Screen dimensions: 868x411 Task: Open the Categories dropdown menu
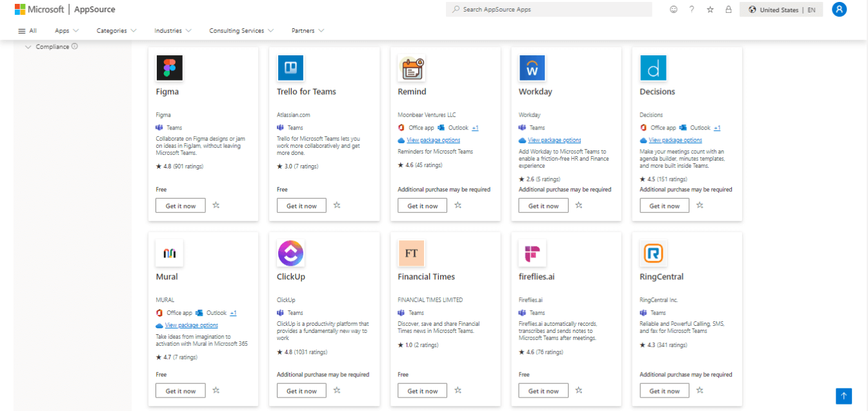coord(116,30)
